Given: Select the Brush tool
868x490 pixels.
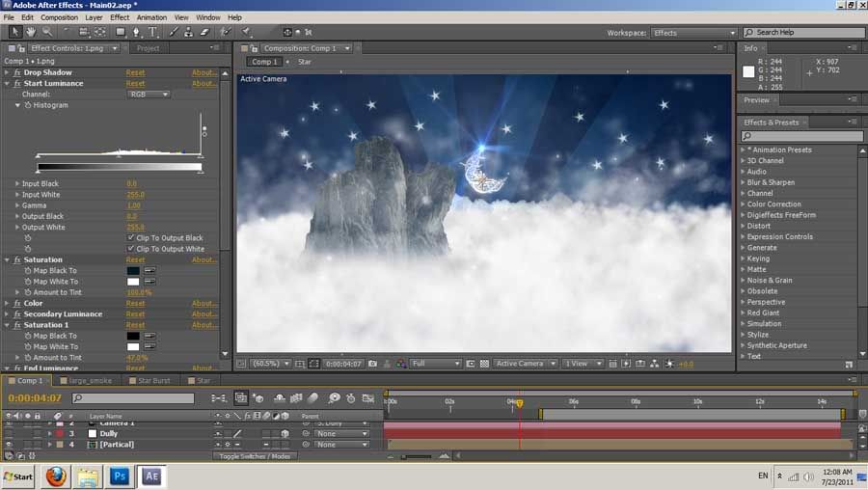Looking at the screenshot, I should [x=174, y=32].
